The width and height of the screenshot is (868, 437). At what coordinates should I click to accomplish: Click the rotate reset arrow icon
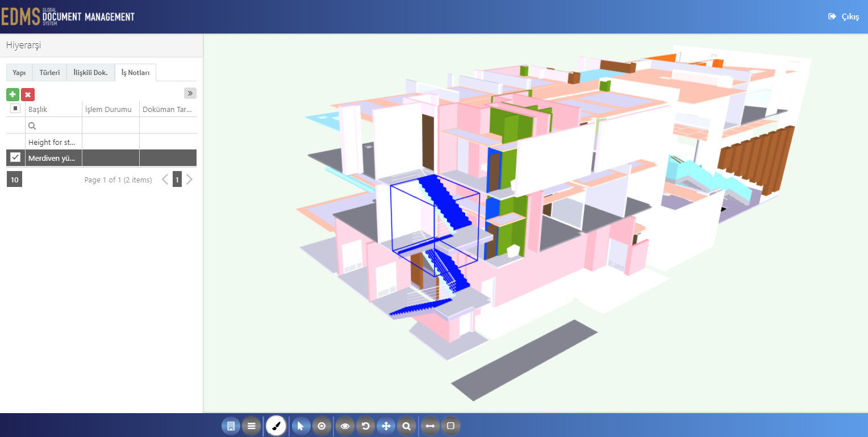(x=365, y=426)
